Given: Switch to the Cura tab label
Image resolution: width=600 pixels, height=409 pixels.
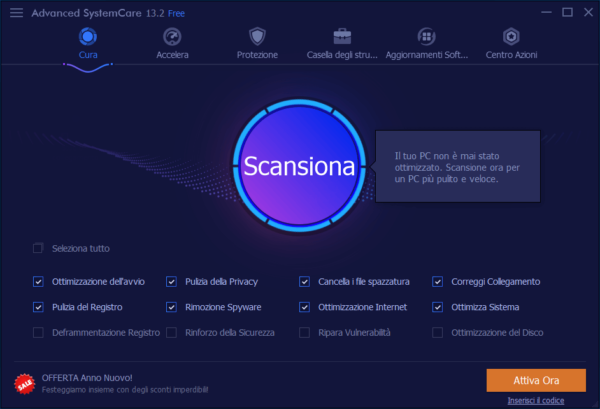Looking at the screenshot, I should coord(88,55).
